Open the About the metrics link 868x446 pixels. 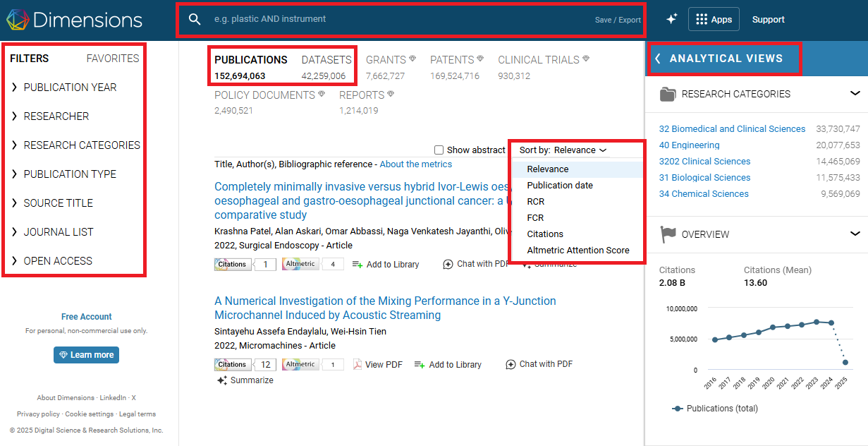416,164
